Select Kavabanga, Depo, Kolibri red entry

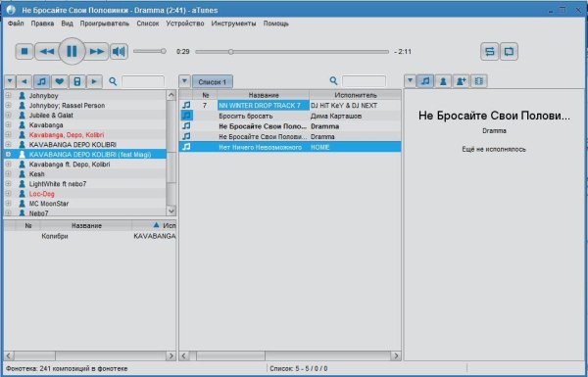click(67, 134)
